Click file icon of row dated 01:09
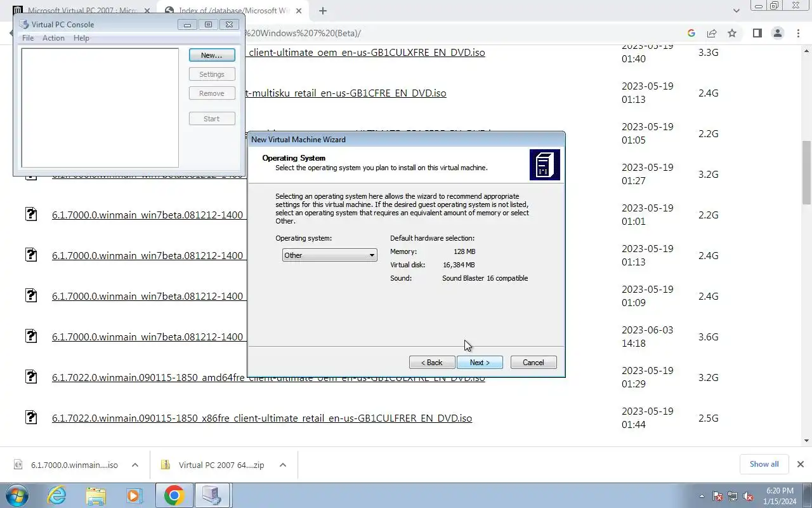The width and height of the screenshot is (812, 508). (x=31, y=295)
